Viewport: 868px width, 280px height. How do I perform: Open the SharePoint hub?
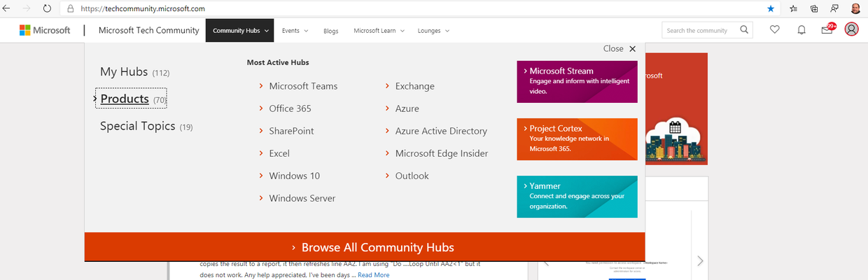pos(291,131)
